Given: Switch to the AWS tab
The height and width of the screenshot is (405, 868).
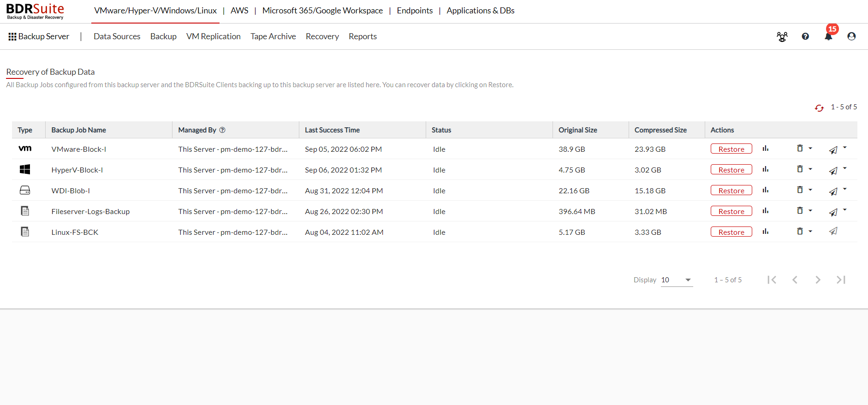Looking at the screenshot, I should (x=239, y=11).
